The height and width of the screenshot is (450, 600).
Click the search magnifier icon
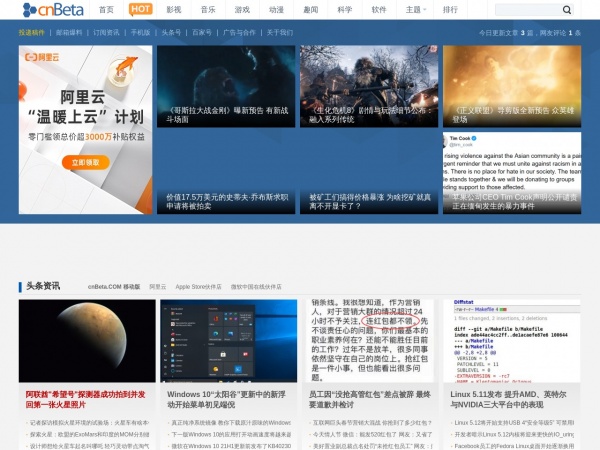click(567, 10)
